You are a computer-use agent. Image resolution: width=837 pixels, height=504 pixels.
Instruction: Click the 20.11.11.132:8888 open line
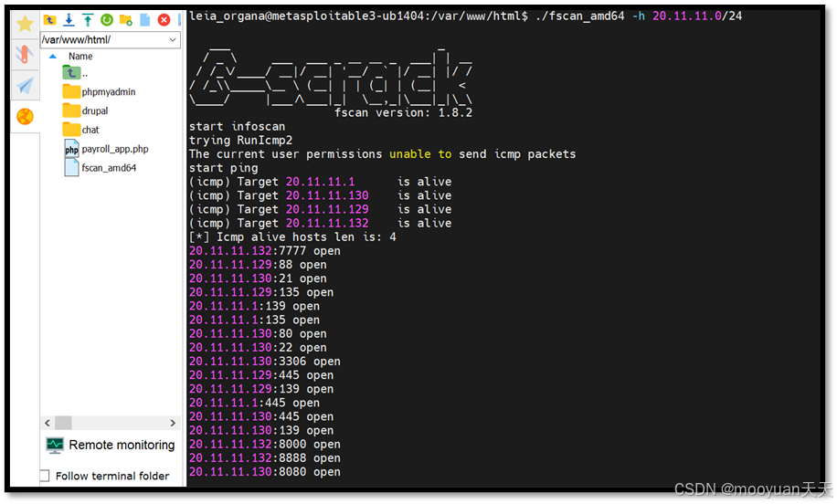[x=265, y=458]
